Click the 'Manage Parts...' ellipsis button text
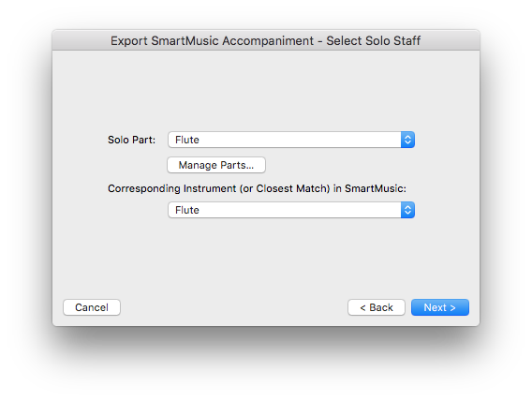The image size is (532, 401). click(x=216, y=165)
